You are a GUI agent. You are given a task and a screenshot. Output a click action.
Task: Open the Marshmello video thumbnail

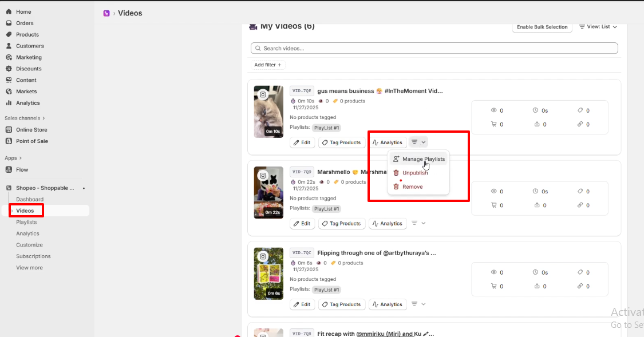(x=268, y=192)
